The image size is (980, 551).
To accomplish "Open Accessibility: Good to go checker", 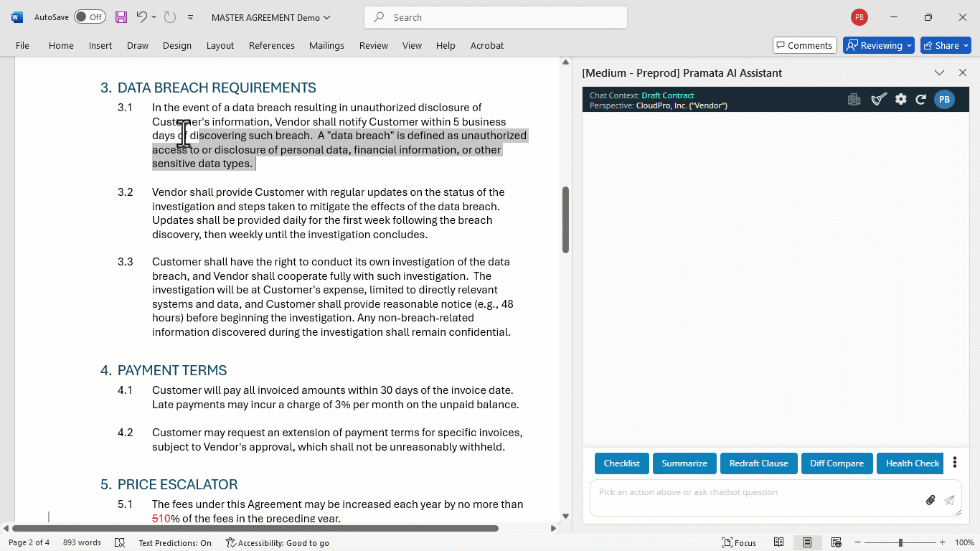I will pos(277,542).
